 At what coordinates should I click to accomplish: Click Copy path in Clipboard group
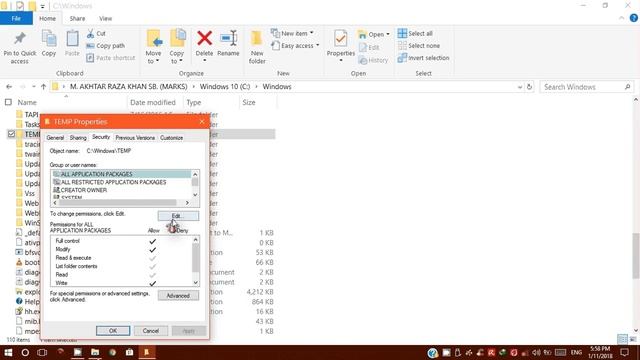pos(106,46)
